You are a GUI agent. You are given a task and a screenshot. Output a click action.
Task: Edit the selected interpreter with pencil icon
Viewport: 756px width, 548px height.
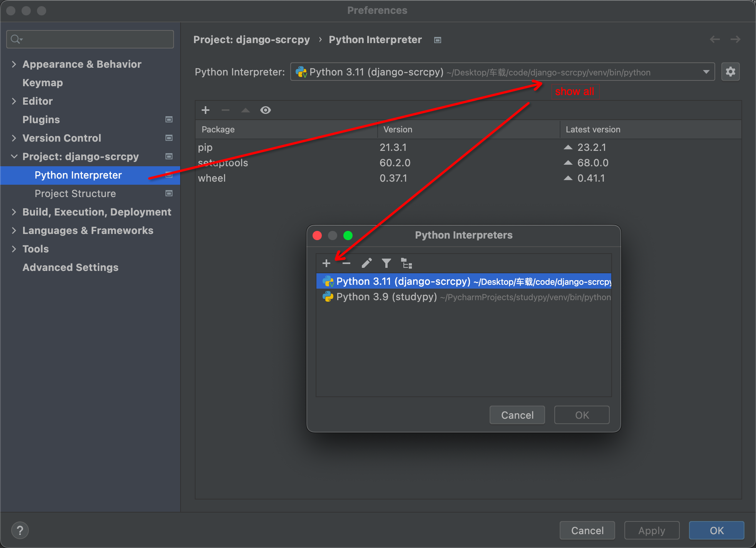[x=366, y=263]
